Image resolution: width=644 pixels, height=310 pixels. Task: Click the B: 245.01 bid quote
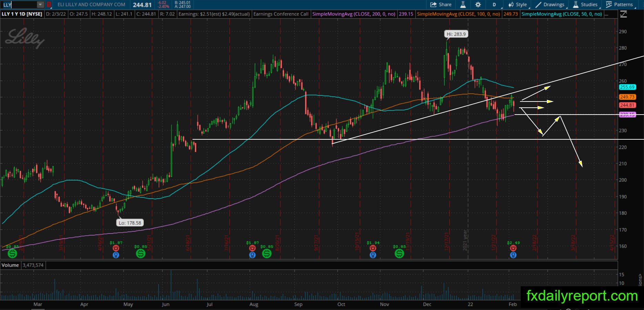point(183,3)
